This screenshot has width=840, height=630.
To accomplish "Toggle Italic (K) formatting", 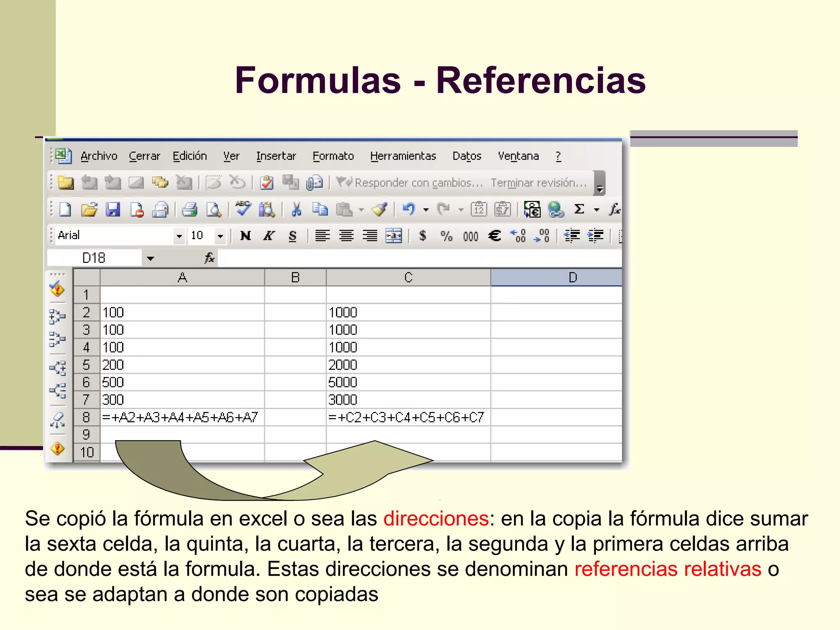I will [269, 236].
